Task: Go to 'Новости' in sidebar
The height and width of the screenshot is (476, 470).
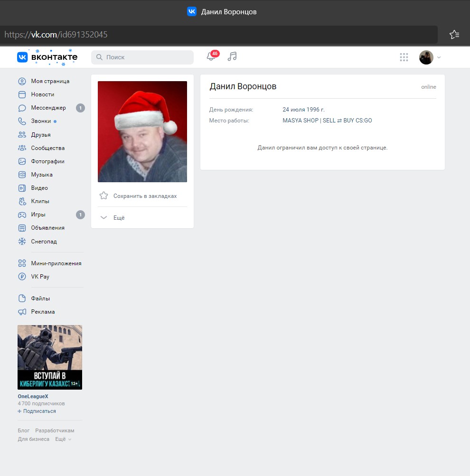Action: (43, 94)
